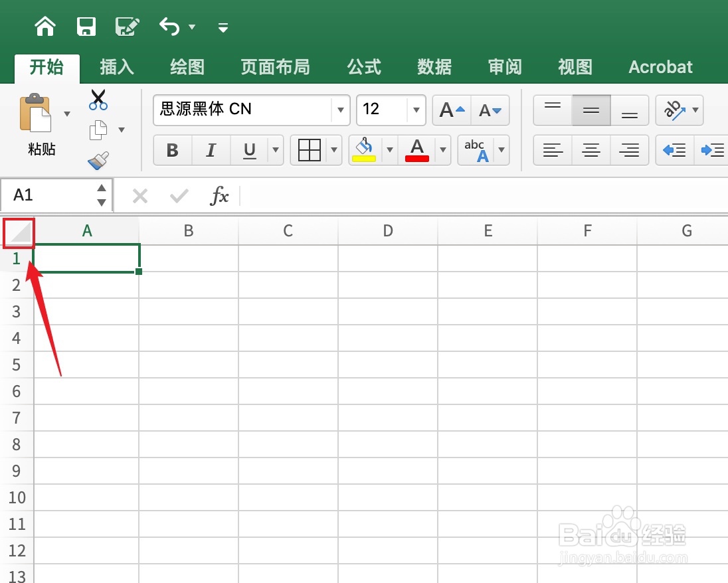Open Insert Function fx

[x=219, y=195]
